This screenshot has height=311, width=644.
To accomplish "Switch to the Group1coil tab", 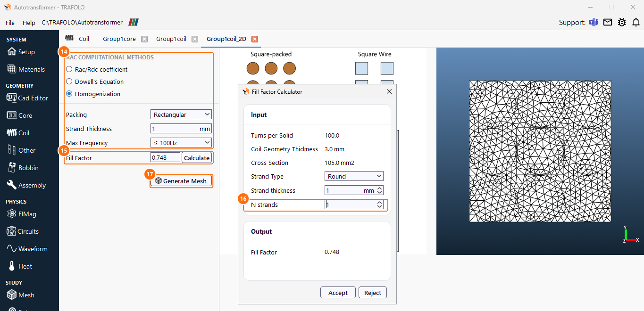I will tap(171, 39).
